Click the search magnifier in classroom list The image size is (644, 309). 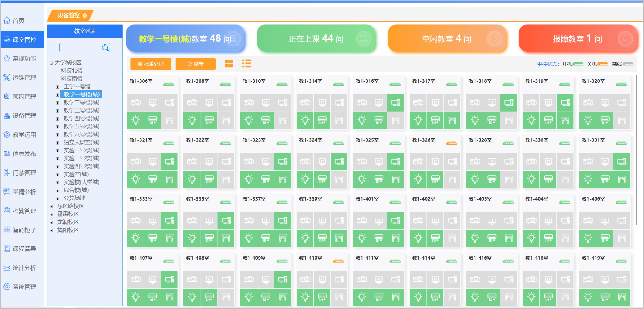point(105,47)
